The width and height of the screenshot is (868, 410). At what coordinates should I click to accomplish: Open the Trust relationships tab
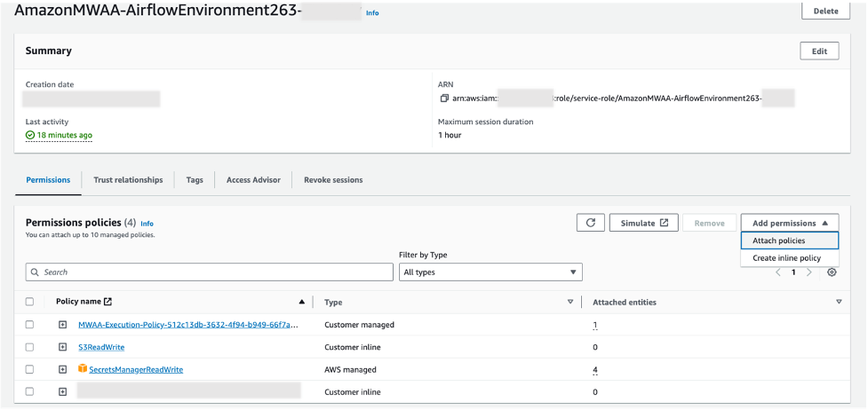pyautogui.click(x=128, y=180)
